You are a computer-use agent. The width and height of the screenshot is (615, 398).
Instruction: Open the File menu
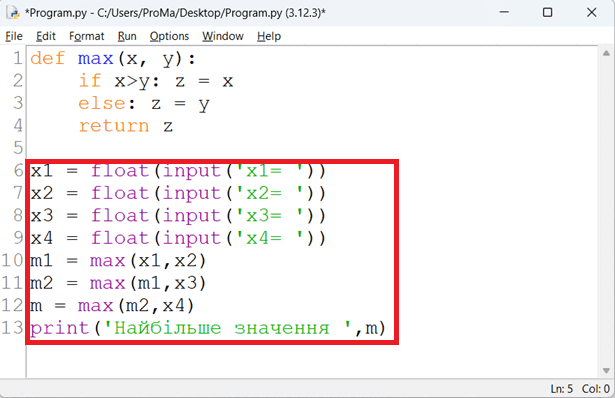(x=14, y=36)
